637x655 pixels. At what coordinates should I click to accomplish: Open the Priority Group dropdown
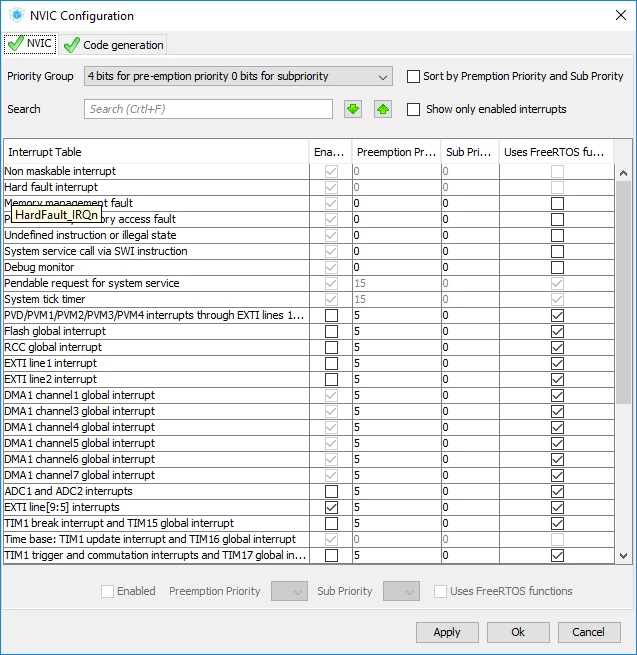(238, 76)
